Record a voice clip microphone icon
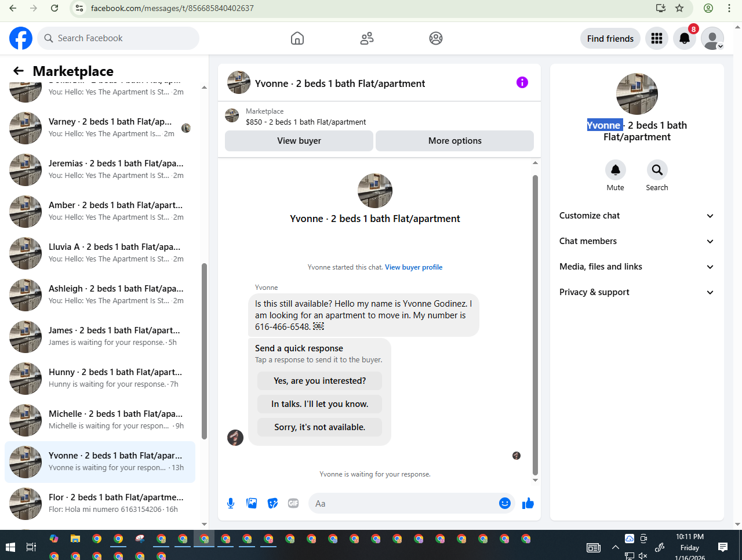 tap(231, 503)
